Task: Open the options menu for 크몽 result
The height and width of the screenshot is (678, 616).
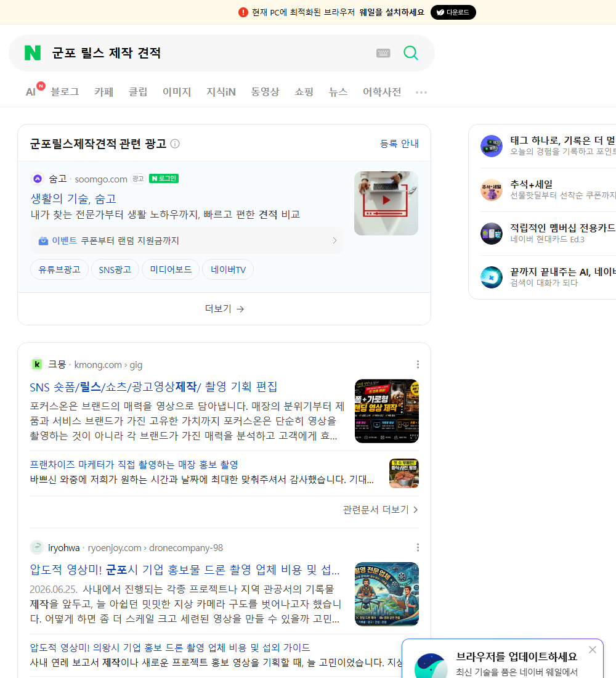Action: (x=418, y=364)
